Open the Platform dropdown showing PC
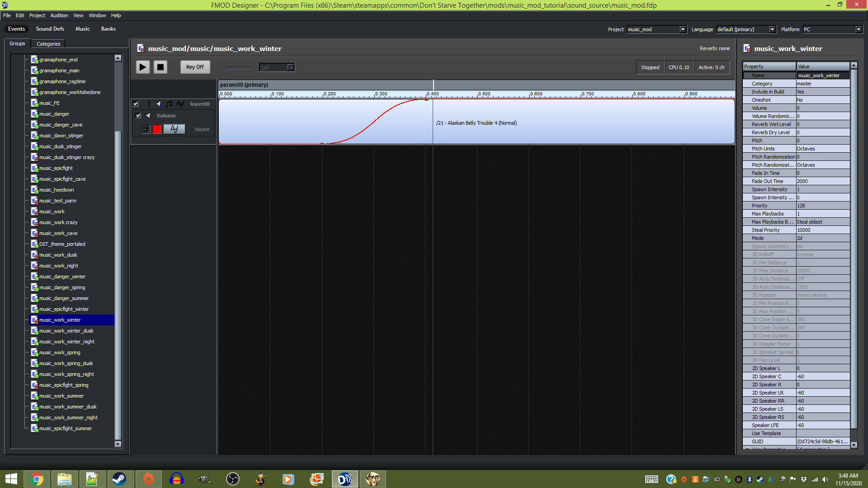868x488 pixels. (858, 29)
